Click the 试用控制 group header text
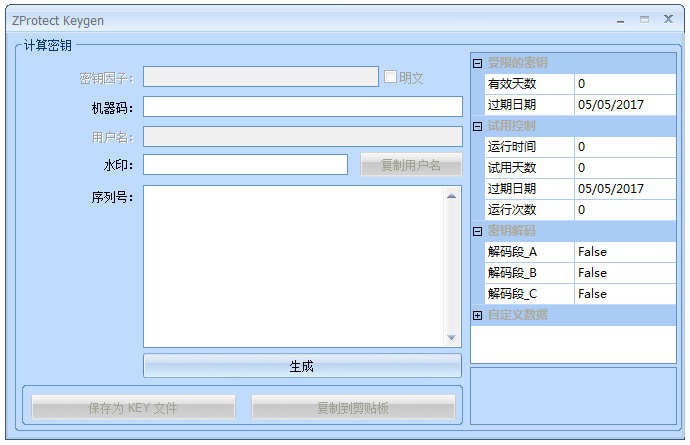Image resolution: width=690 pixels, height=445 pixels. click(511, 126)
